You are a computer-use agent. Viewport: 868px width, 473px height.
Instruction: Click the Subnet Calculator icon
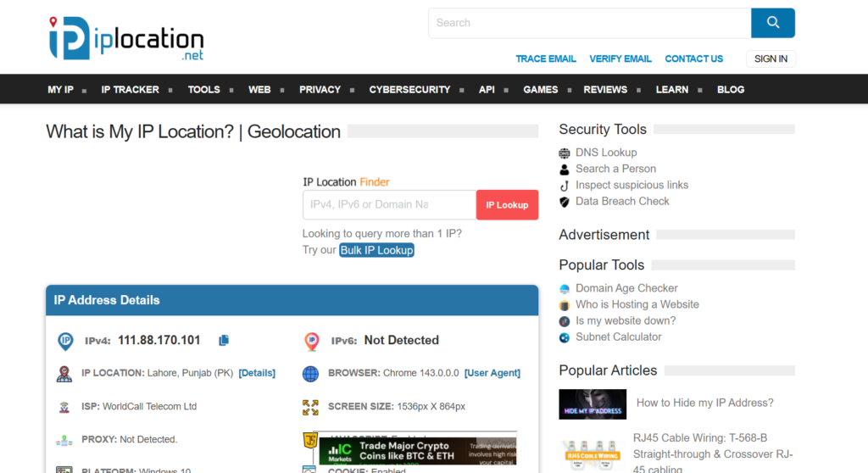pyautogui.click(x=564, y=337)
